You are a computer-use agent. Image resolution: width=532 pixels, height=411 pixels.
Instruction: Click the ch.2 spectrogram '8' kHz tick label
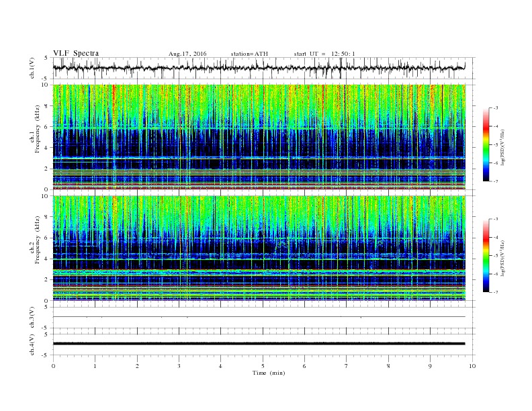(47, 217)
